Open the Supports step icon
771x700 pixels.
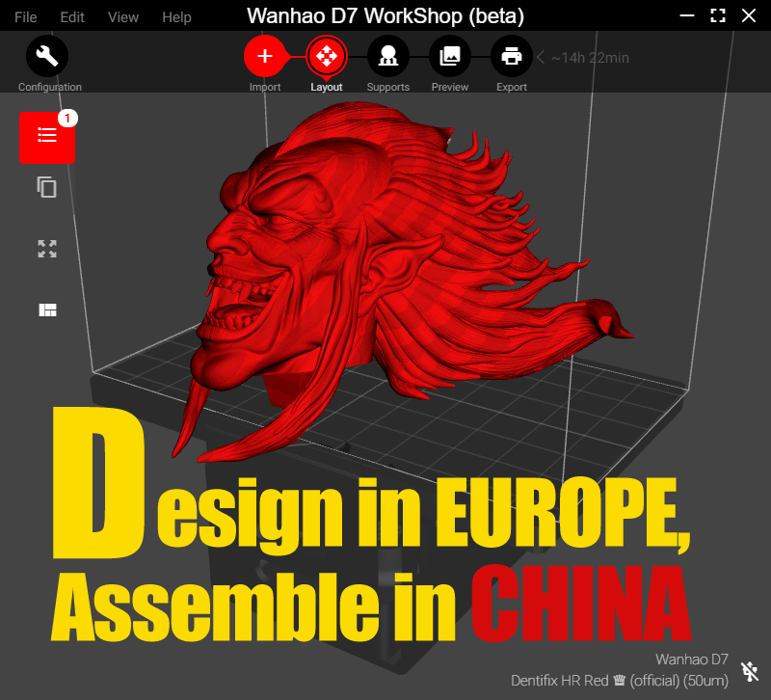point(388,56)
